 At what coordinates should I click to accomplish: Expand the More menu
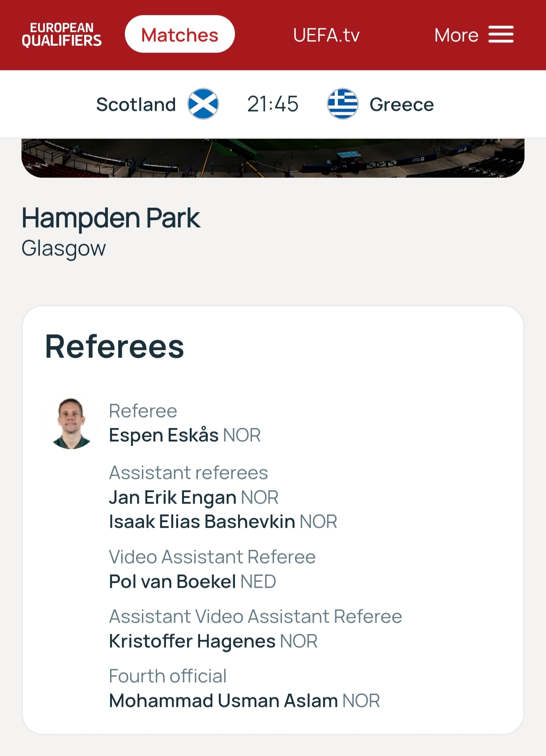[x=456, y=35]
